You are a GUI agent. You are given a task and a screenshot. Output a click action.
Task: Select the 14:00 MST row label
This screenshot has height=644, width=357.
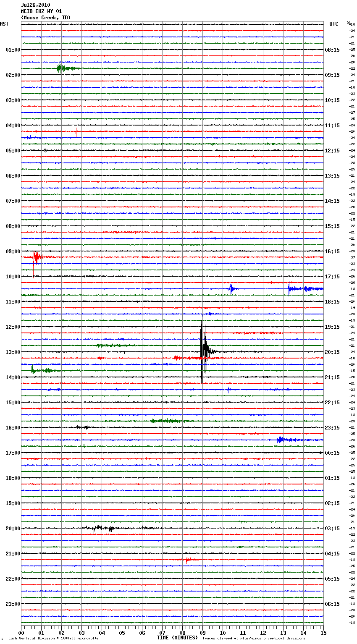pos(13,377)
